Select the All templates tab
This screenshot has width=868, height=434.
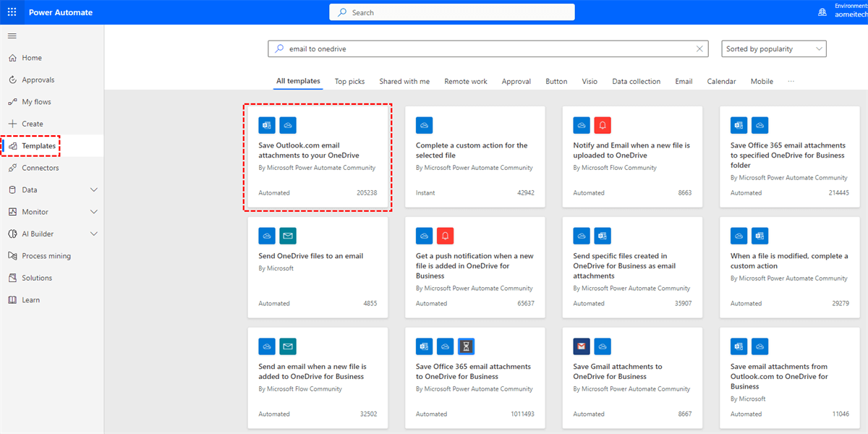[x=298, y=81]
